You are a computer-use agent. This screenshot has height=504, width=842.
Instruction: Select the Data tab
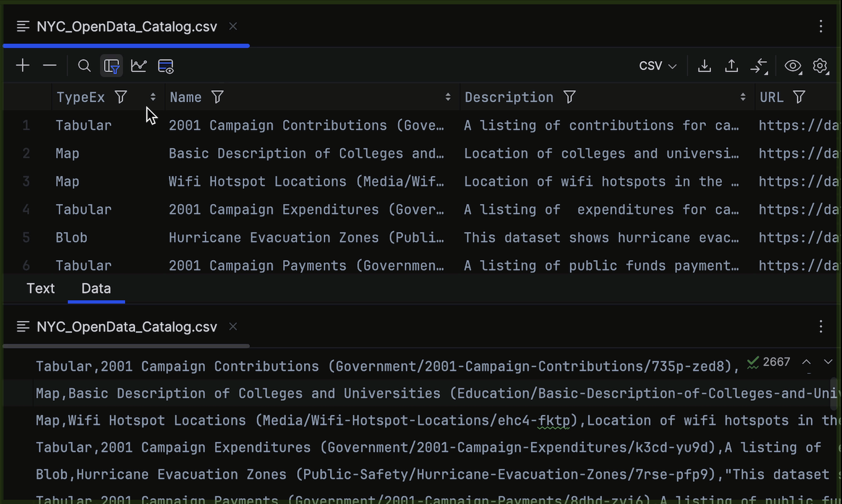coord(96,288)
